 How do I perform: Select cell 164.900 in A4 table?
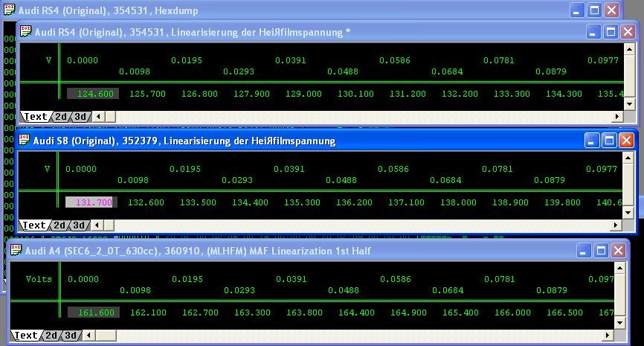pyautogui.click(x=408, y=313)
